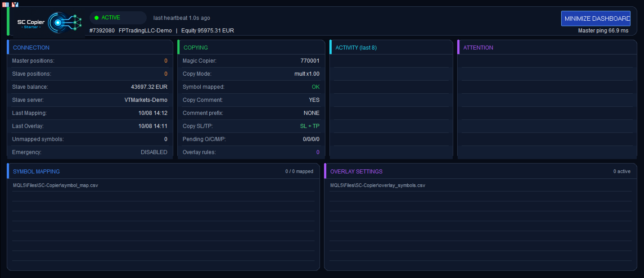
Task: Click the Master positions value 0
Action: tap(166, 61)
